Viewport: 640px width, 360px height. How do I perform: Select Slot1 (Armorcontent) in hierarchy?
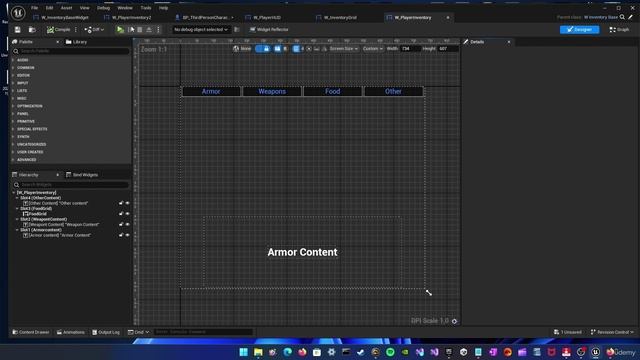click(x=41, y=230)
